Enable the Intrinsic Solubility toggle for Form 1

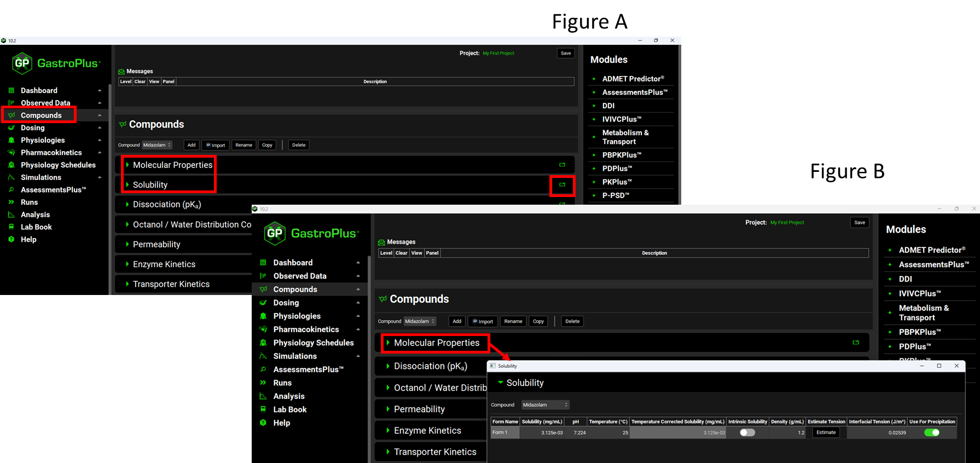747,432
